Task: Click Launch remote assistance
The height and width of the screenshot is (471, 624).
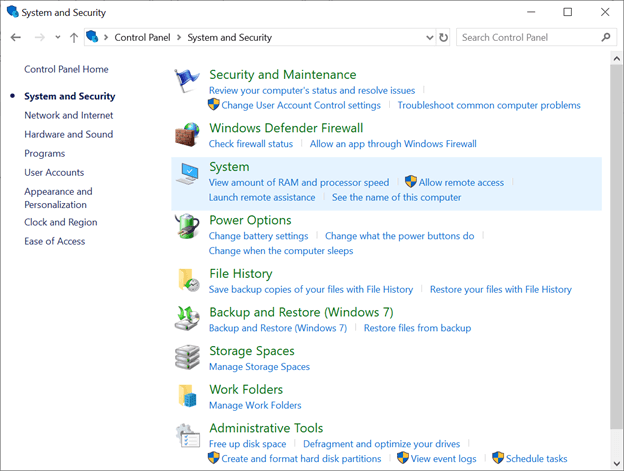Action: click(x=262, y=197)
